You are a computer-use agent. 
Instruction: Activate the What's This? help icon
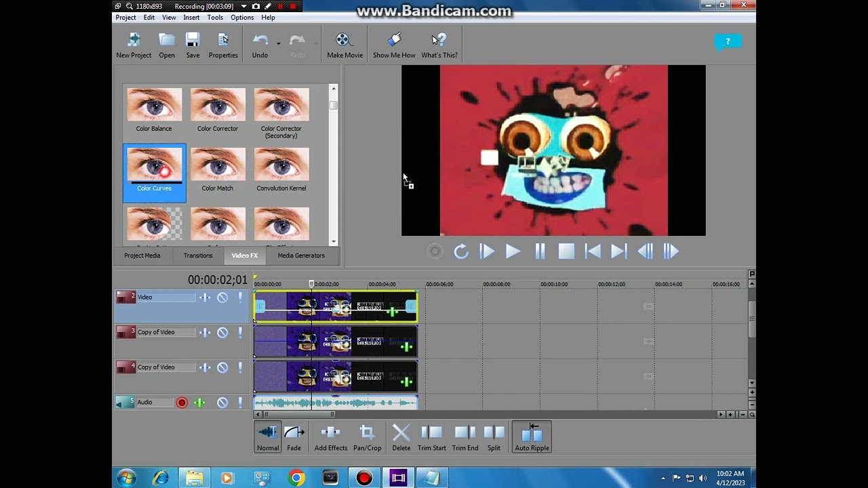[439, 45]
